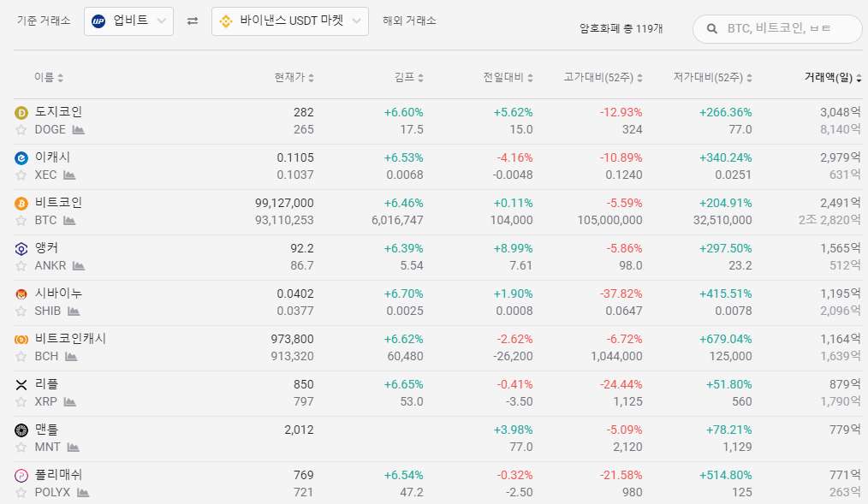Toggle favorite star for BTC
The width and height of the screenshot is (868, 504).
pyautogui.click(x=21, y=221)
